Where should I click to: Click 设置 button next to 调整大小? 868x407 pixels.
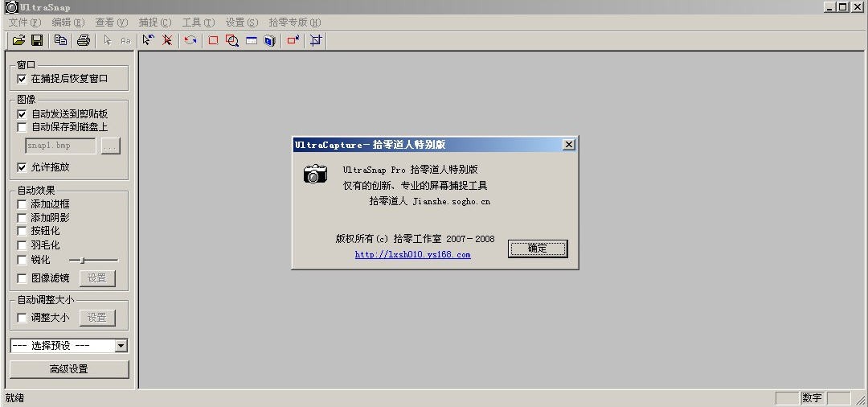pyautogui.click(x=97, y=318)
